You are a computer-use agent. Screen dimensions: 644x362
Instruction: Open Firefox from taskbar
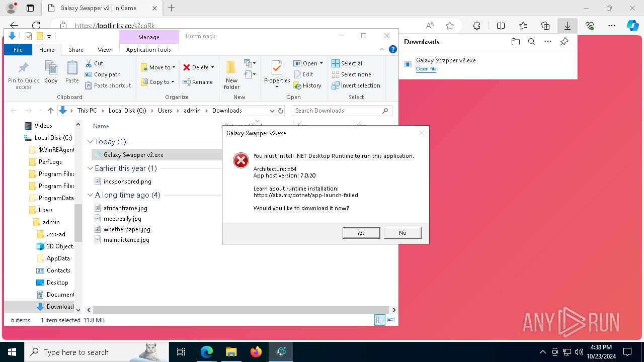pos(256,352)
